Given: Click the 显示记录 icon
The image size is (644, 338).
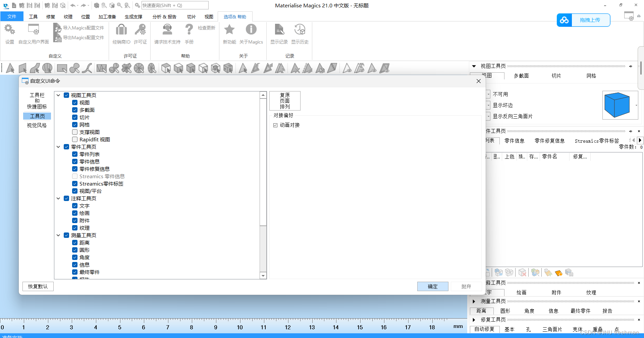Looking at the screenshot, I should 279,30.
